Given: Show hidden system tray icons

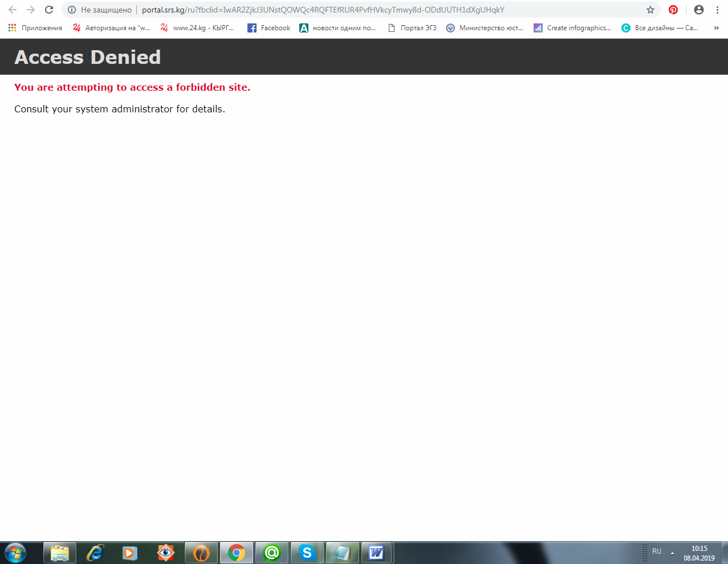Looking at the screenshot, I should (x=672, y=553).
